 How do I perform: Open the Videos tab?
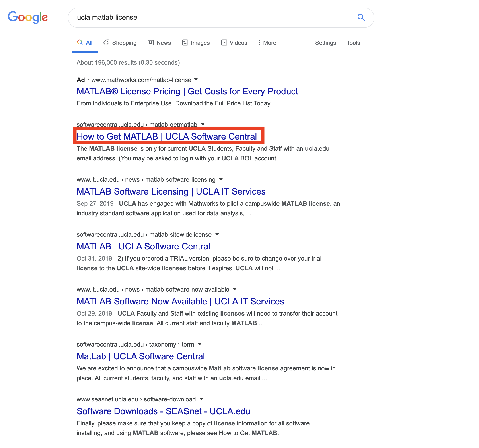[234, 43]
